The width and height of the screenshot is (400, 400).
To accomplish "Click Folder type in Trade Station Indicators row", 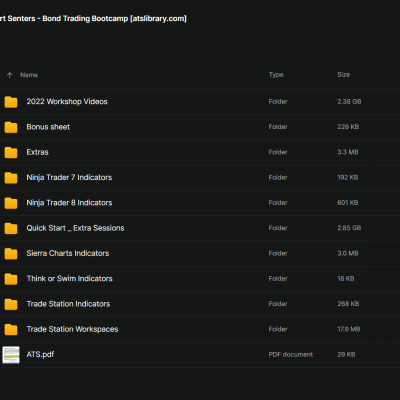I will [x=278, y=304].
